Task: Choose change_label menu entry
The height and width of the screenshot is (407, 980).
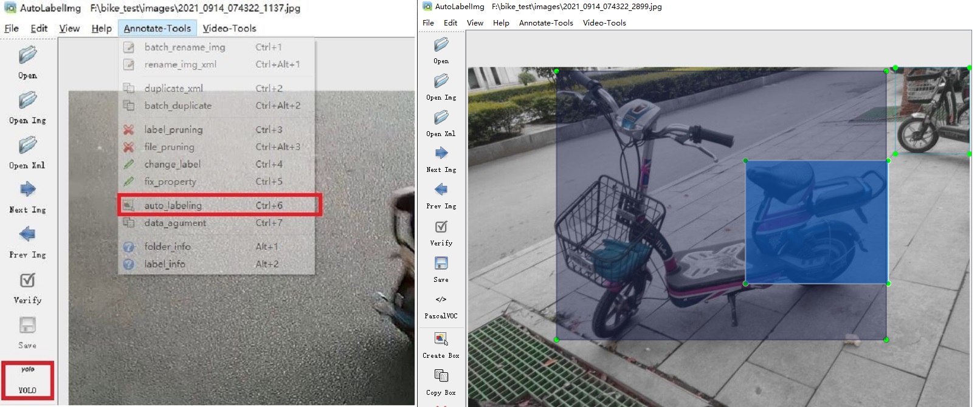Action: (x=217, y=164)
